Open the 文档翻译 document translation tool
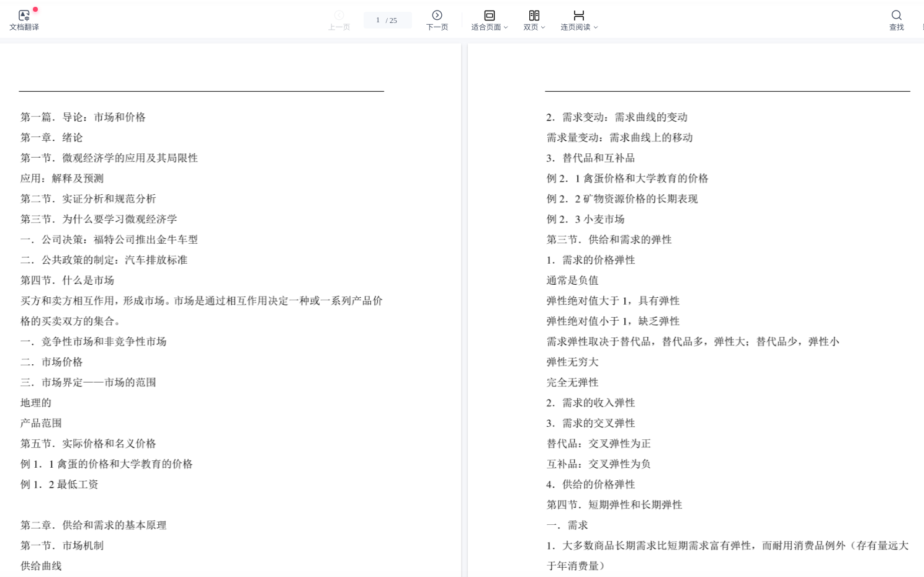The image size is (924, 577). (24, 20)
